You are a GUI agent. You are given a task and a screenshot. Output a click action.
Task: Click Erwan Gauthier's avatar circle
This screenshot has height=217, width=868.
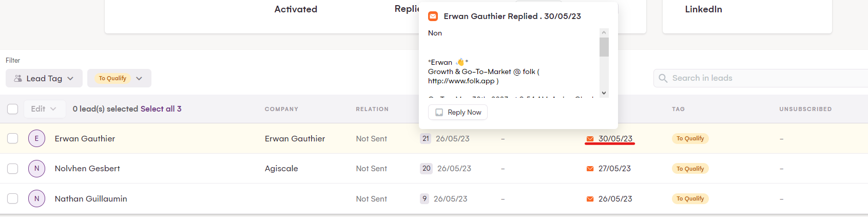[36, 138]
